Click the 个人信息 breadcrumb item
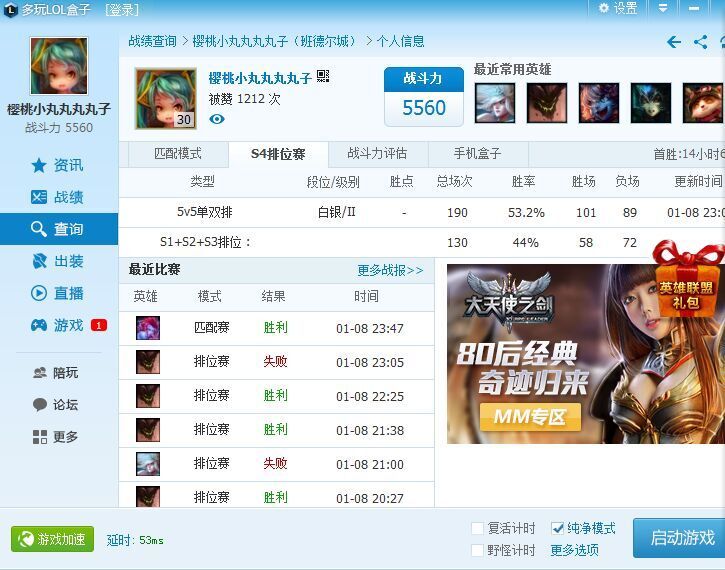The width and height of the screenshot is (725, 570). pyautogui.click(x=400, y=42)
